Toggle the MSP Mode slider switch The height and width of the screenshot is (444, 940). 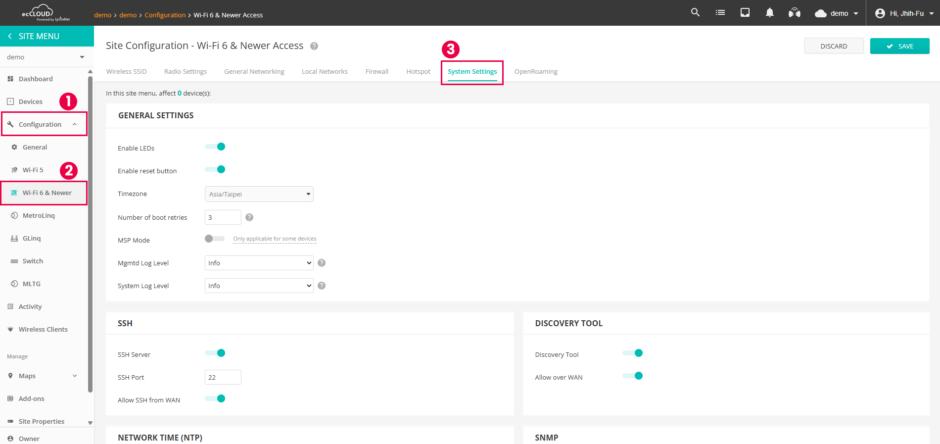click(214, 239)
